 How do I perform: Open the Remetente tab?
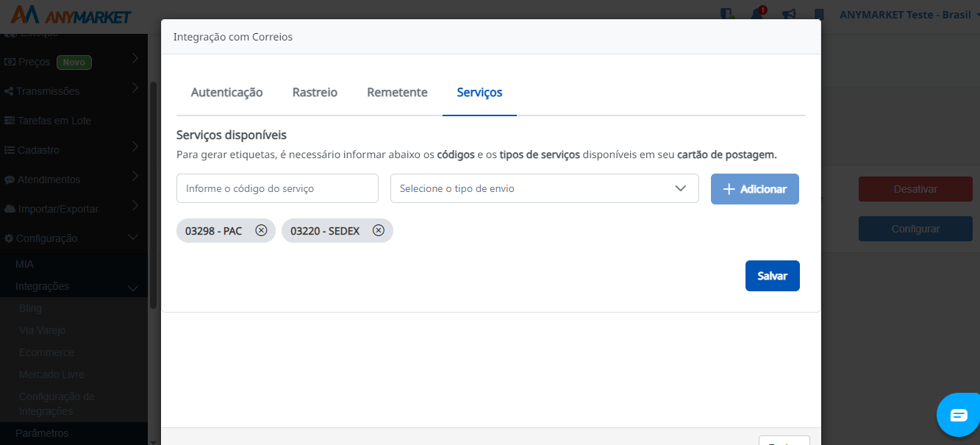pos(397,93)
